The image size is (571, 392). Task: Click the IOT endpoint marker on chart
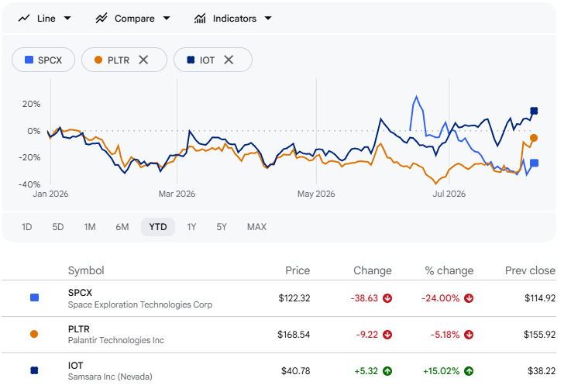[534, 111]
